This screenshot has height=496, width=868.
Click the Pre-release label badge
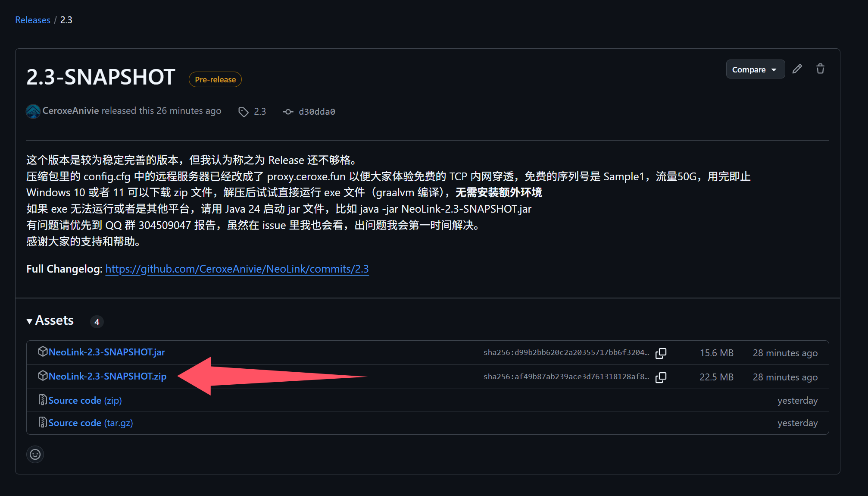(x=215, y=80)
